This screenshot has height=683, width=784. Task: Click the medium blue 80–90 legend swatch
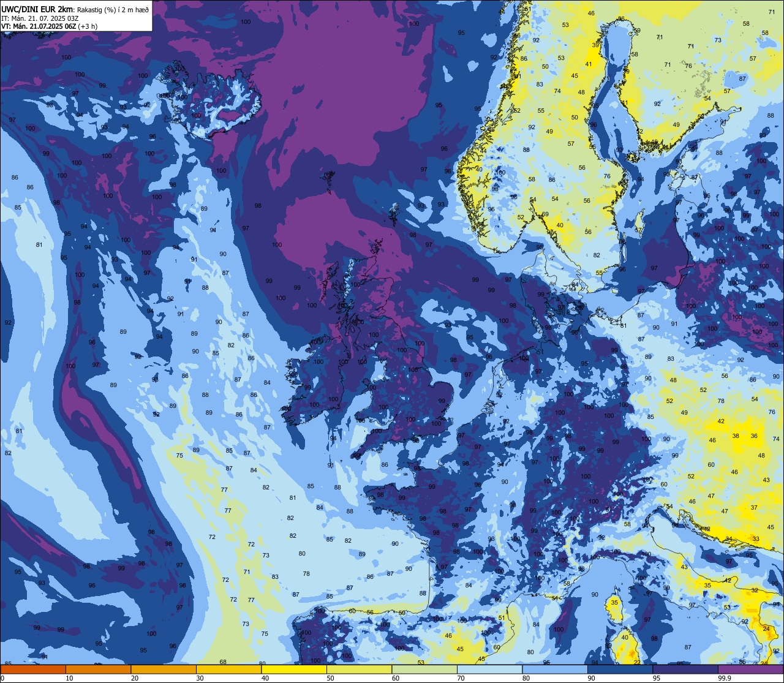coord(554,669)
